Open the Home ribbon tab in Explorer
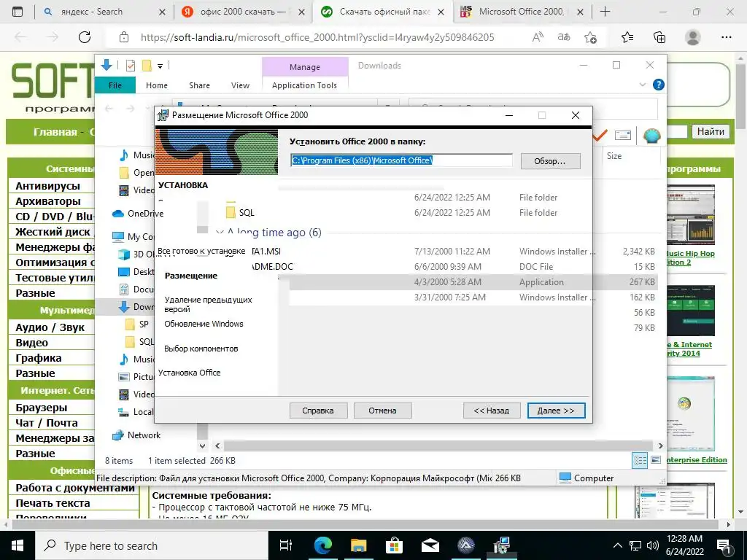 click(157, 85)
